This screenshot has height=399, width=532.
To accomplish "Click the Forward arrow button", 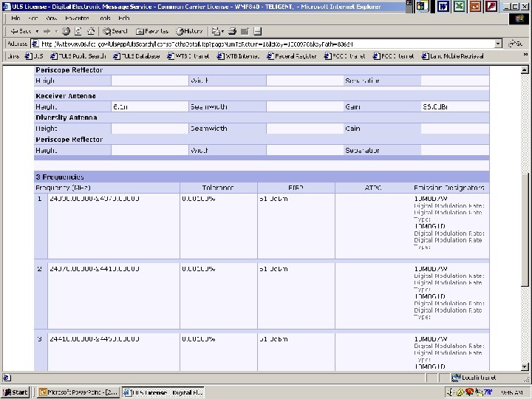I will click(x=47, y=31).
